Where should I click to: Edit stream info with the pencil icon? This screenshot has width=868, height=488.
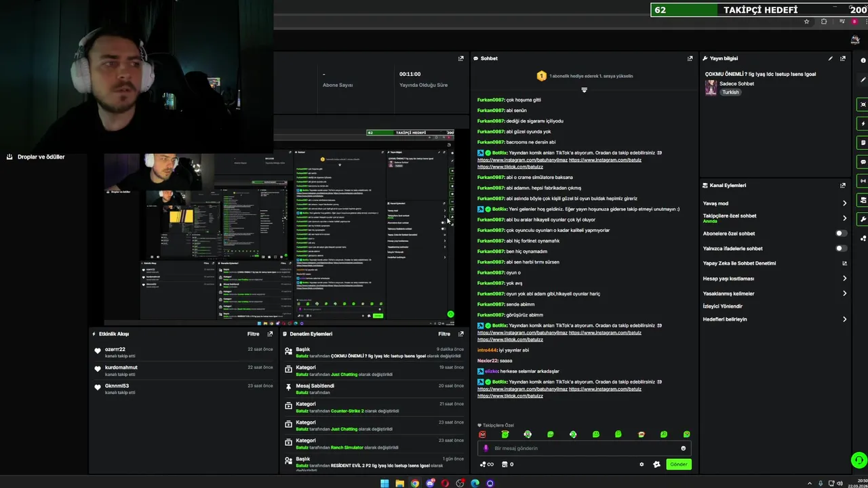pyautogui.click(x=830, y=58)
